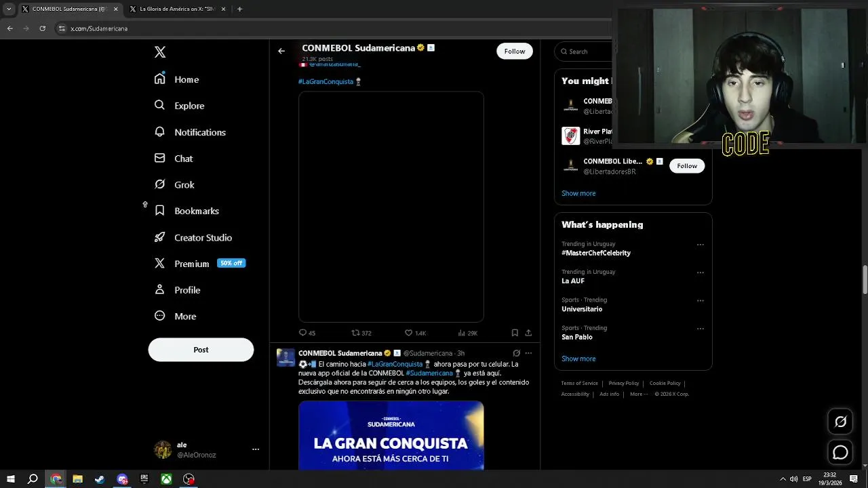Follow CONMEBOL Sudamericana in header
This screenshot has width=868, height=488.
[x=515, y=52]
